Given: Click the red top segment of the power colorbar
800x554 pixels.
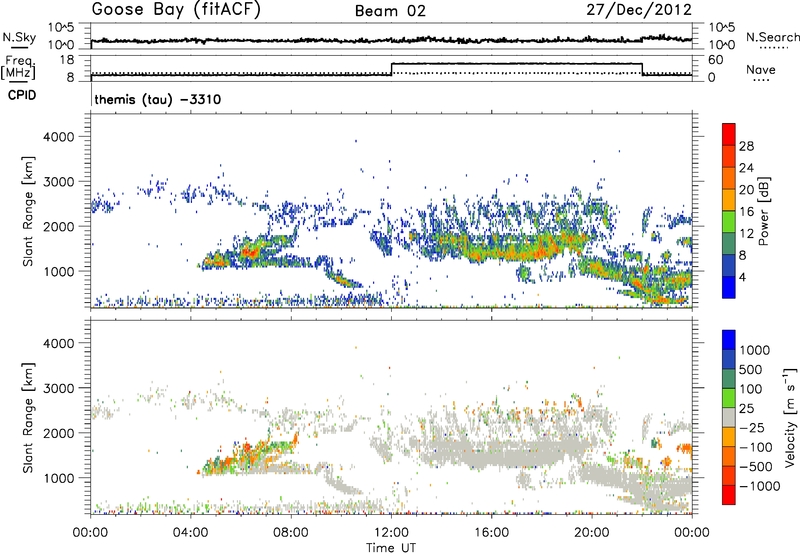Looking at the screenshot, I should pyautogui.click(x=729, y=135).
